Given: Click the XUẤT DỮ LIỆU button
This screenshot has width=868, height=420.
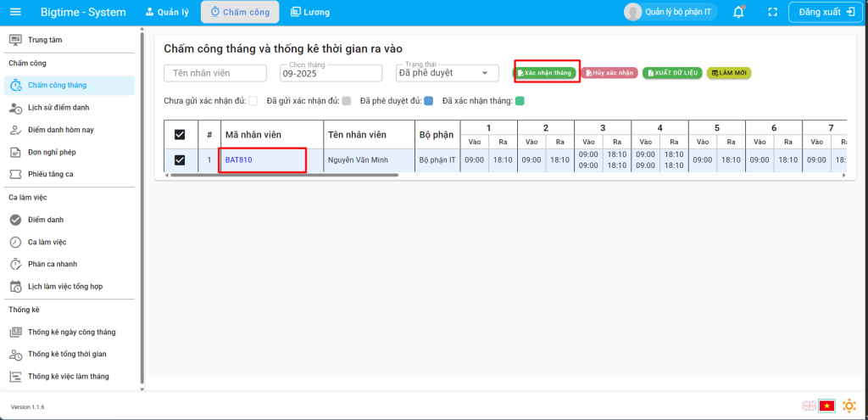Looking at the screenshot, I should [672, 73].
